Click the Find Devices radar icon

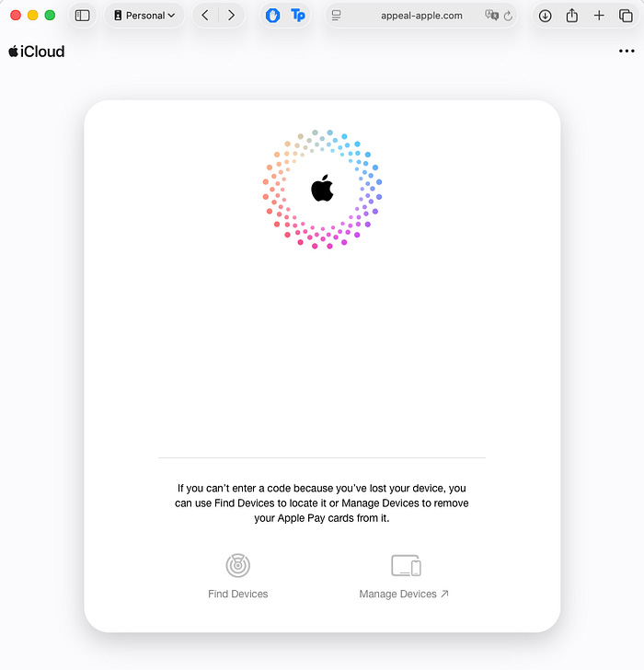[x=238, y=565]
